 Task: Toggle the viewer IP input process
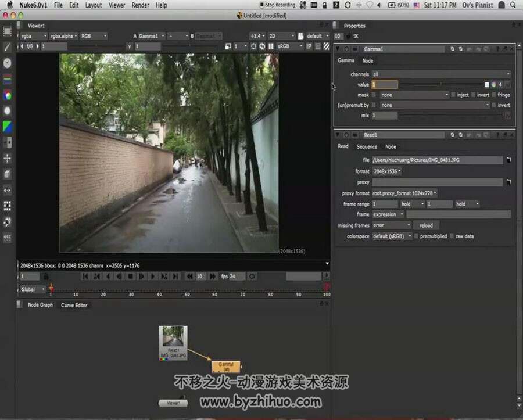[x=309, y=46]
